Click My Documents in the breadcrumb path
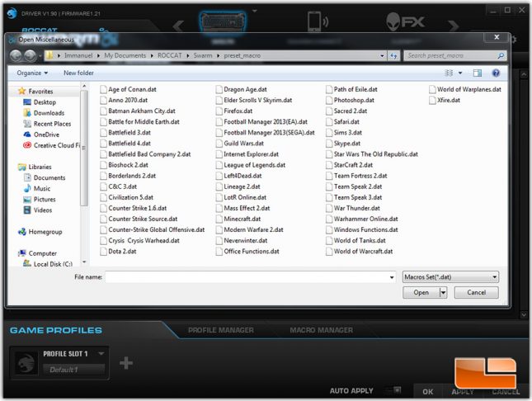The image size is (532, 401). pos(125,55)
